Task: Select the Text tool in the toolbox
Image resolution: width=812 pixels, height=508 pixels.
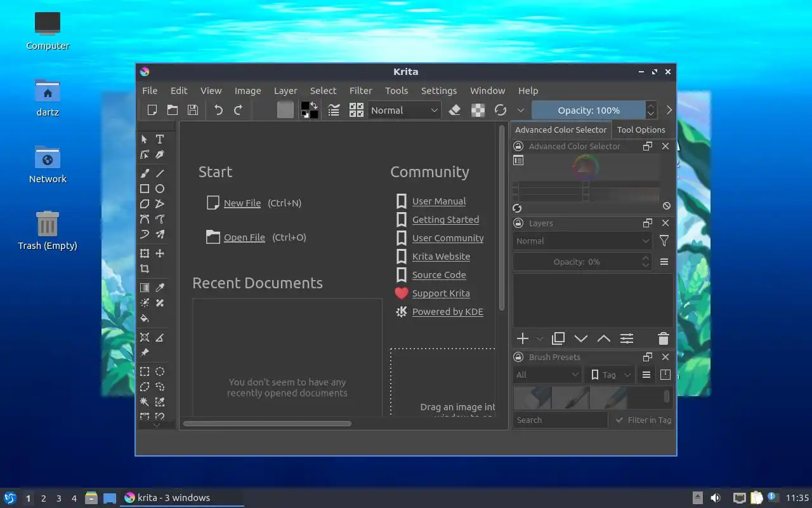Action: (160, 139)
